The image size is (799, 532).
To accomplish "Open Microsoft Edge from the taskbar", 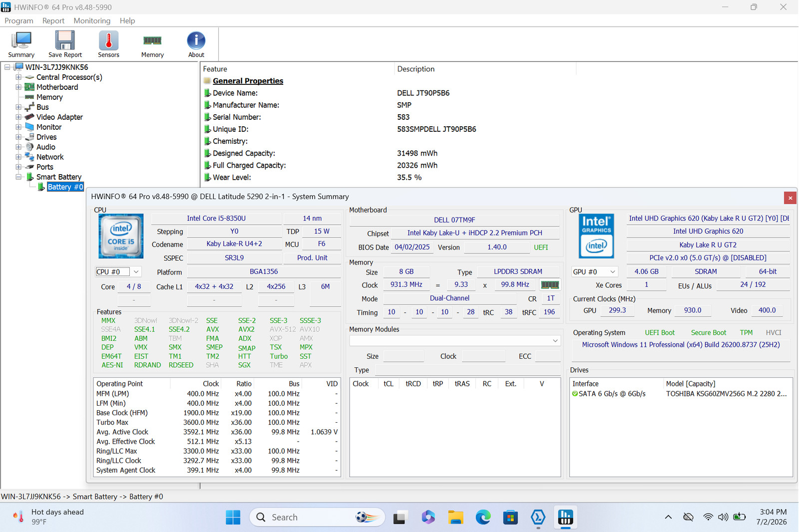I will click(x=483, y=518).
